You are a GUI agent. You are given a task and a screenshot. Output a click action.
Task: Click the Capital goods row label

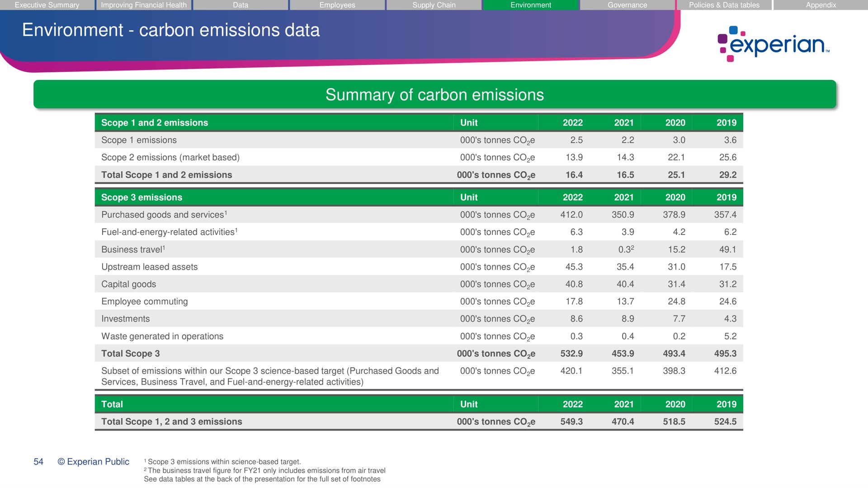(128, 284)
